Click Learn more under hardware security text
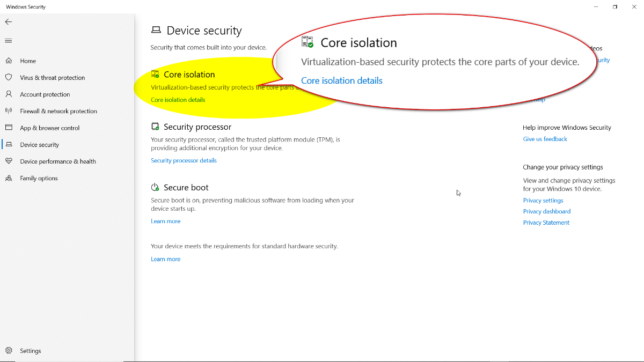The width and height of the screenshot is (644, 362). click(165, 259)
